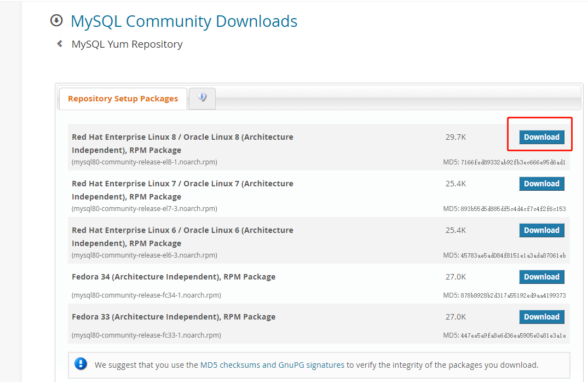
Task: Click filename mysql80-community-release-el8-1.noarch.rpm
Action: 145,162
